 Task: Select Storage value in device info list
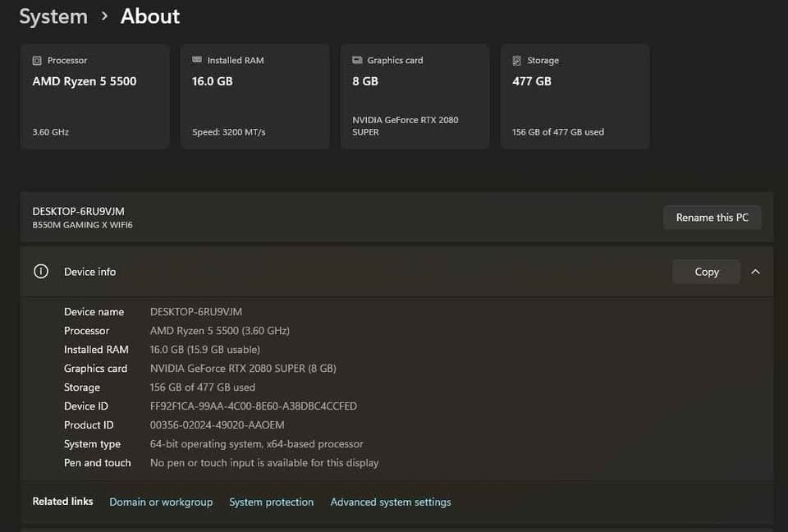[203, 388]
